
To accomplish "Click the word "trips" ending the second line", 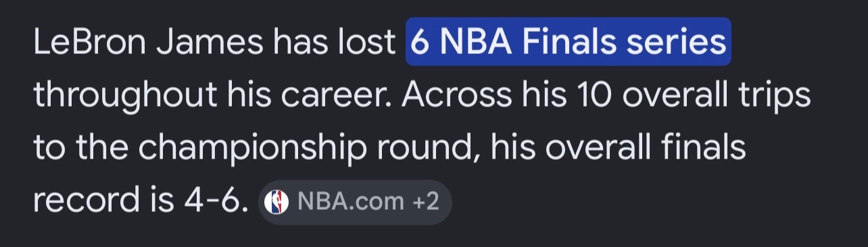I will 773,97.
